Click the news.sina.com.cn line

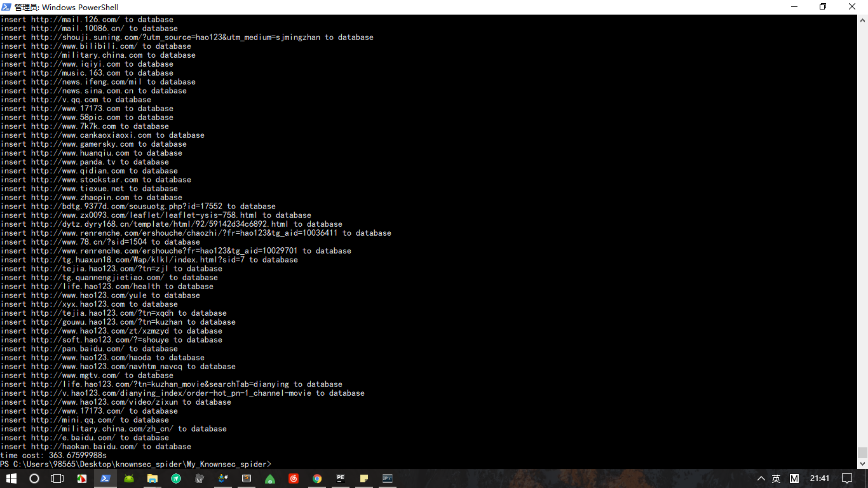93,91
